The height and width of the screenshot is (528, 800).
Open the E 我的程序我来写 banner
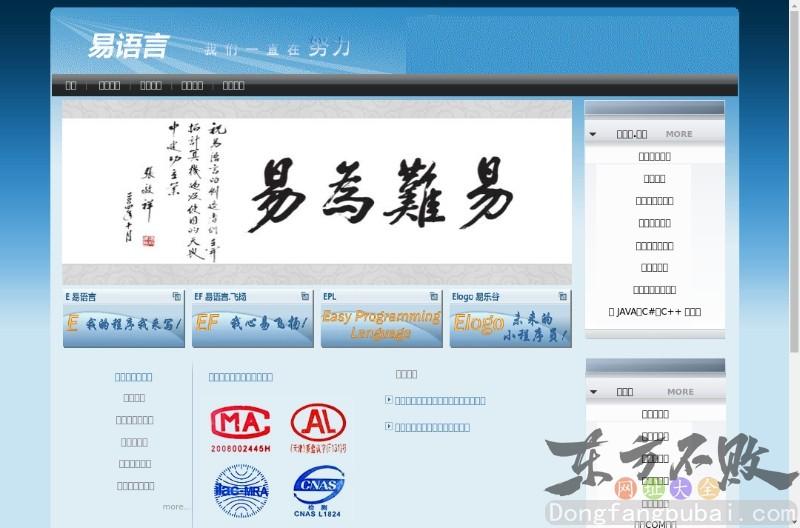tap(124, 325)
